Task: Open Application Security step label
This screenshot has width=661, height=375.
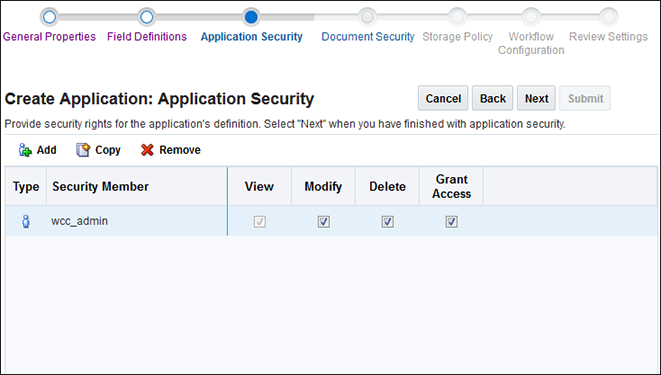Action: tap(252, 37)
